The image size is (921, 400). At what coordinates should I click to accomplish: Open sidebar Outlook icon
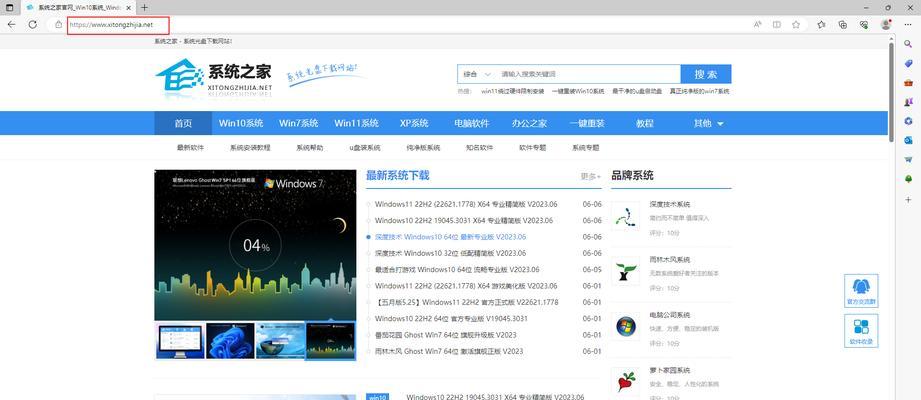[908, 140]
